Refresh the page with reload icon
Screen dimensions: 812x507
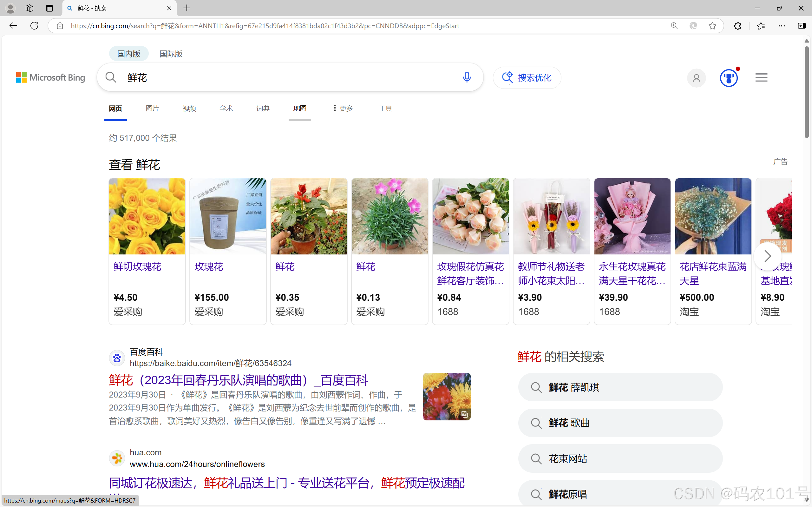(34, 26)
